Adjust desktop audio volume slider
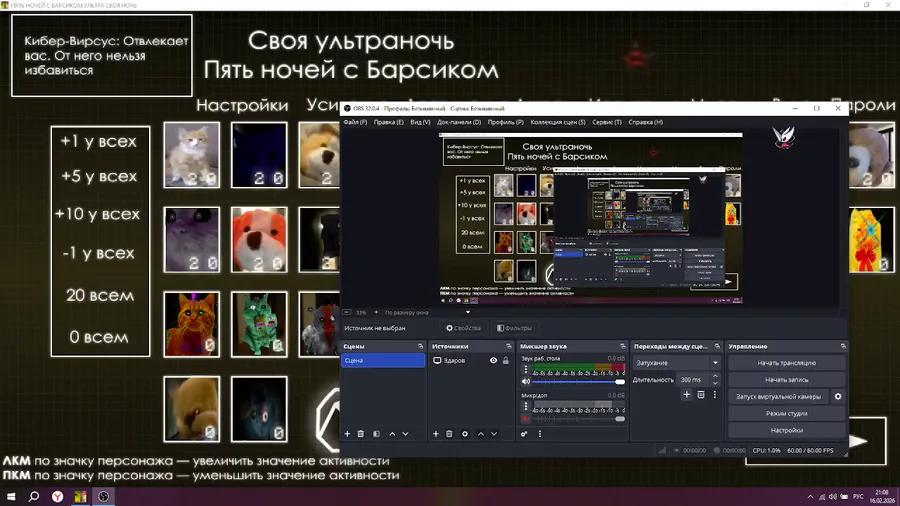This screenshot has width=900, height=506. [579, 382]
